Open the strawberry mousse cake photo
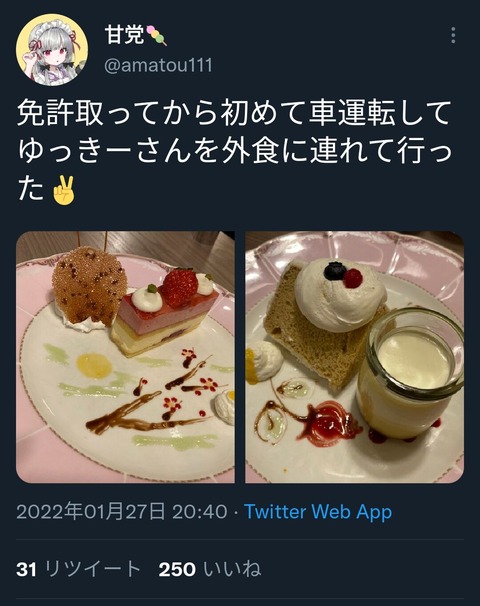The height and width of the screenshot is (606, 480). coord(125,357)
